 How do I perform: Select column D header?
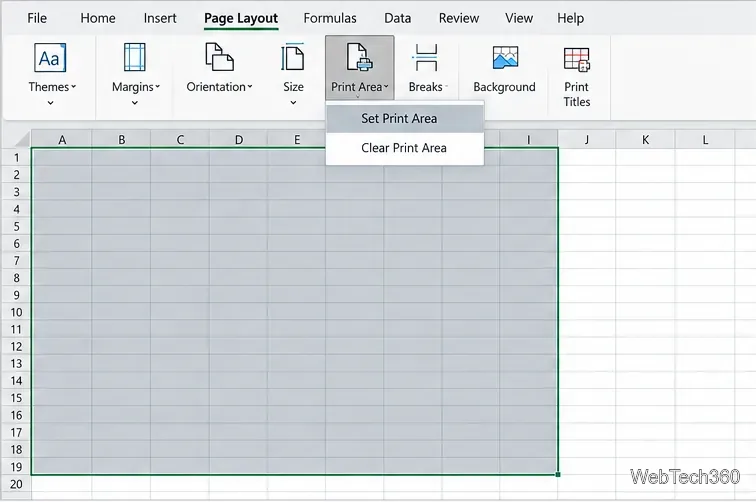coord(239,140)
